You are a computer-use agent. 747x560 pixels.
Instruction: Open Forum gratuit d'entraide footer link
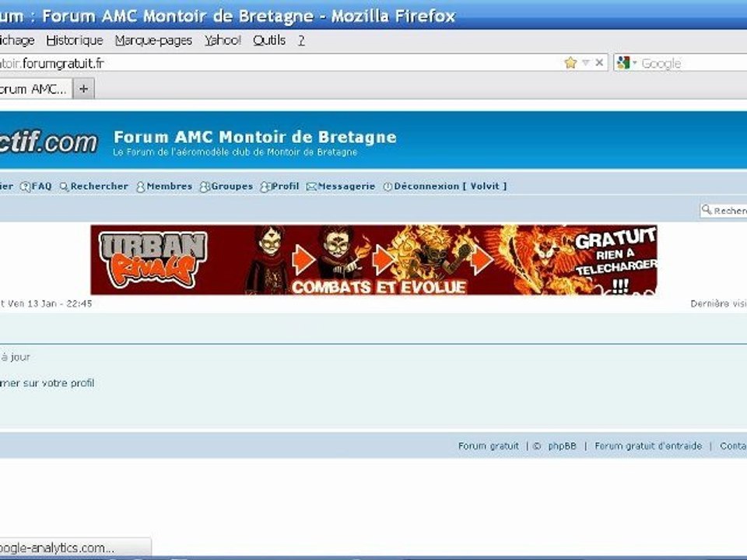pyautogui.click(x=648, y=446)
